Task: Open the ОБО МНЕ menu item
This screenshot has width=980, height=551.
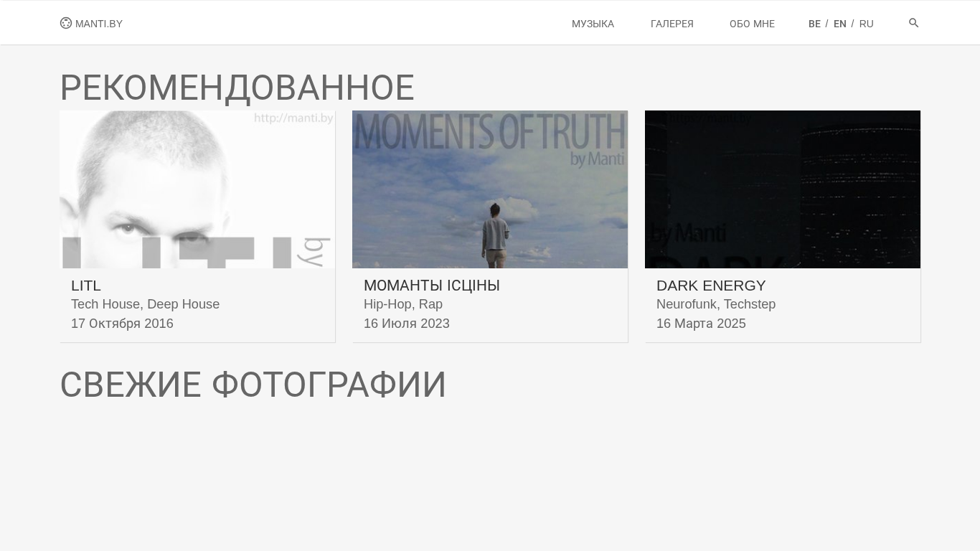Action: point(752,24)
